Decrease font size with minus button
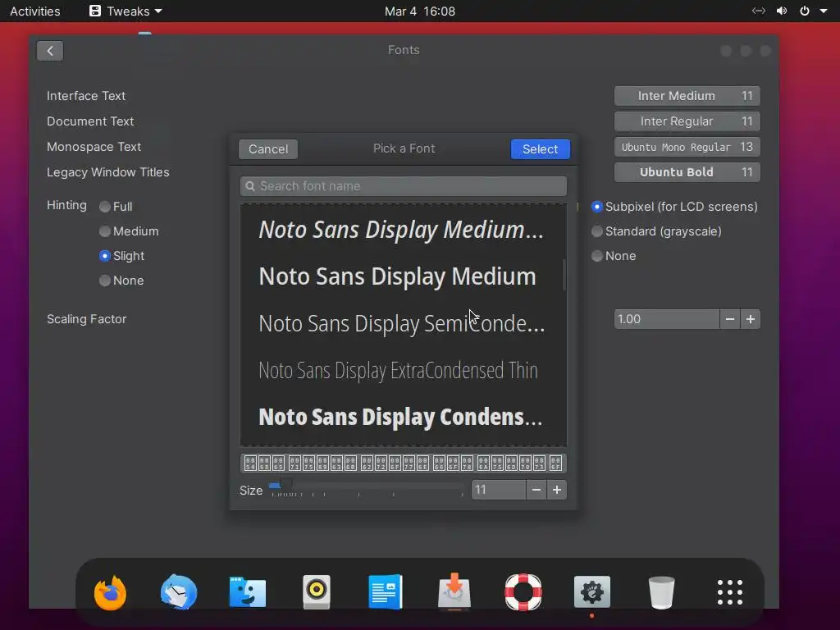The height and width of the screenshot is (630, 840). coord(536,490)
